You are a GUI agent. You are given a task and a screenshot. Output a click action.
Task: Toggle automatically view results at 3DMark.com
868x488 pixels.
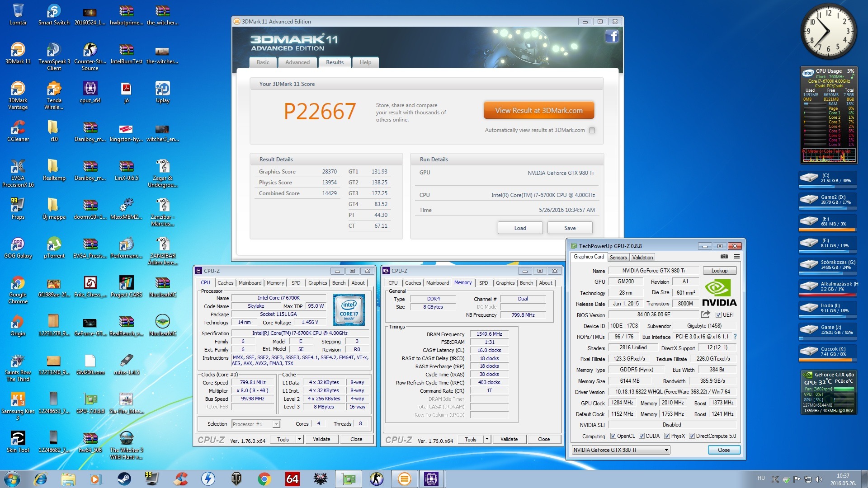(592, 130)
